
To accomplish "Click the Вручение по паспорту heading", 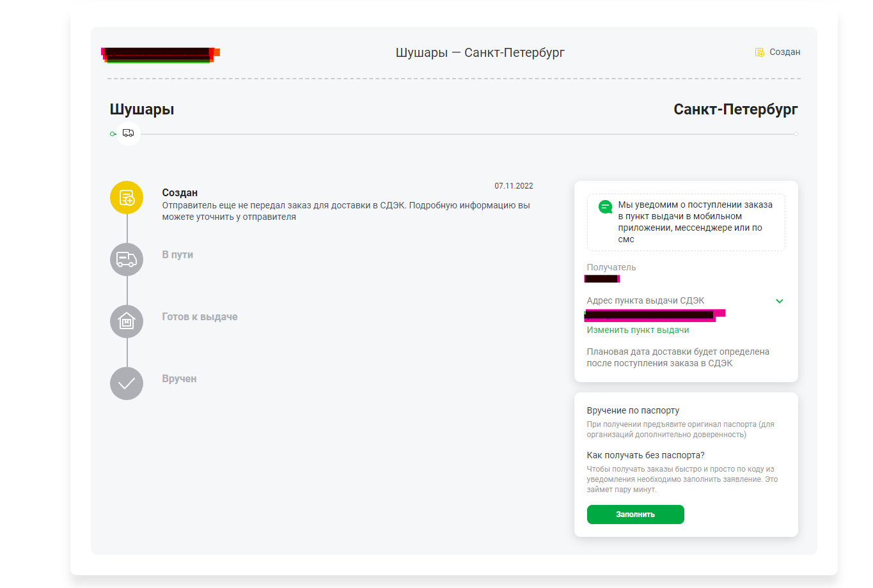I will click(633, 410).
